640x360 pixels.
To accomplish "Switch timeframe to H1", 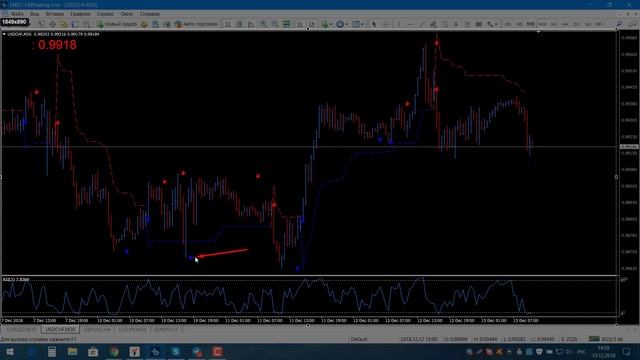I will click(553, 24).
